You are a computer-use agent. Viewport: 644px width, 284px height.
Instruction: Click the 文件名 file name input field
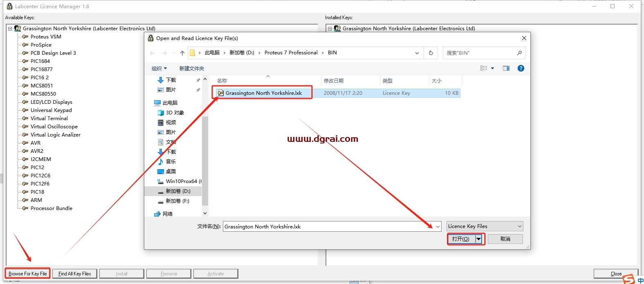(329, 226)
